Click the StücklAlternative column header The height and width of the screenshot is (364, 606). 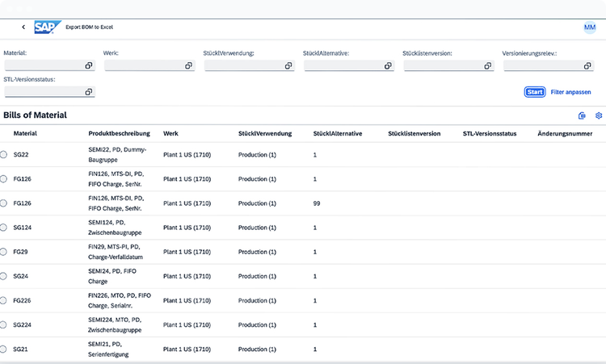tap(338, 133)
